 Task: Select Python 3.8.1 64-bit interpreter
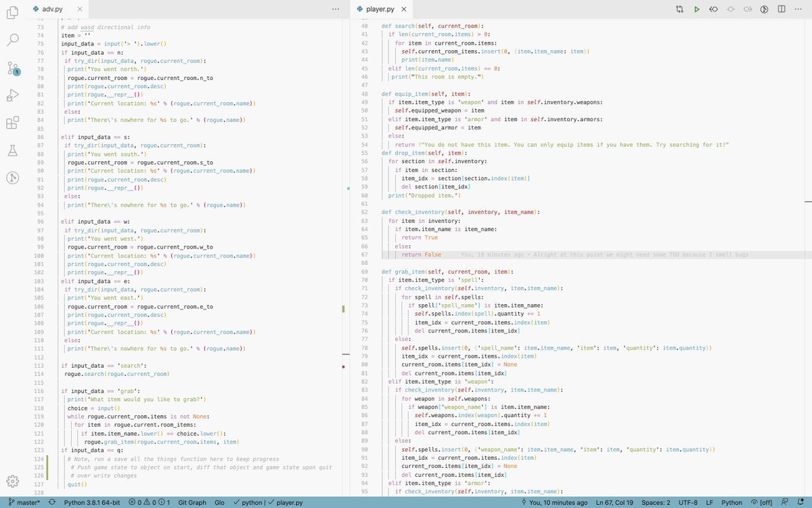tap(92, 503)
